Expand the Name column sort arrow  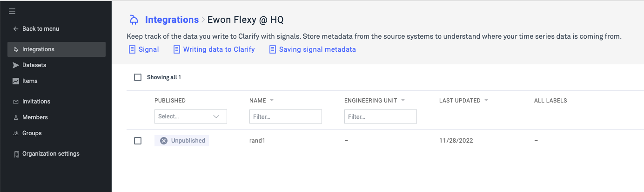point(272,100)
